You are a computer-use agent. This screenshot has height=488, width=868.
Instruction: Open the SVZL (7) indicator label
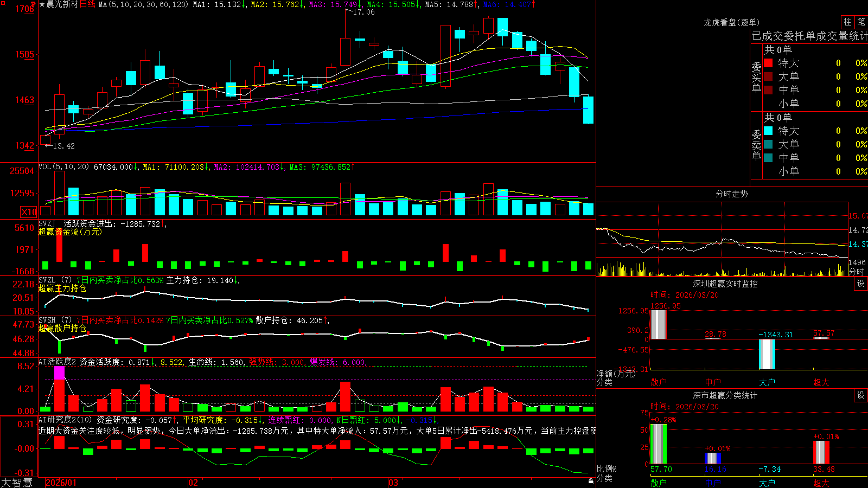pos(55,280)
